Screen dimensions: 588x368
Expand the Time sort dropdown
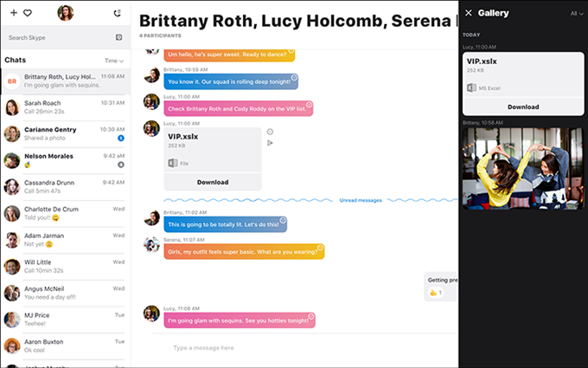pyautogui.click(x=114, y=61)
